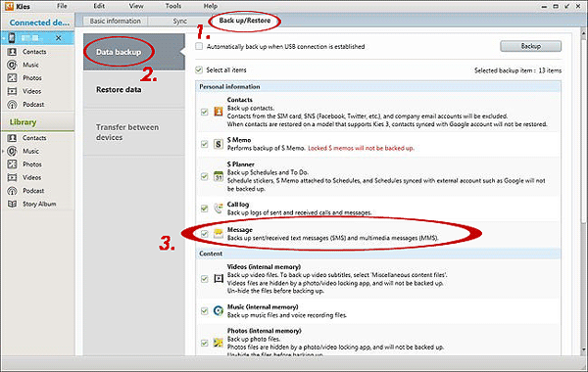588x372 pixels.
Task: Click the 'Story Album' library label
Action: click(x=39, y=204)
